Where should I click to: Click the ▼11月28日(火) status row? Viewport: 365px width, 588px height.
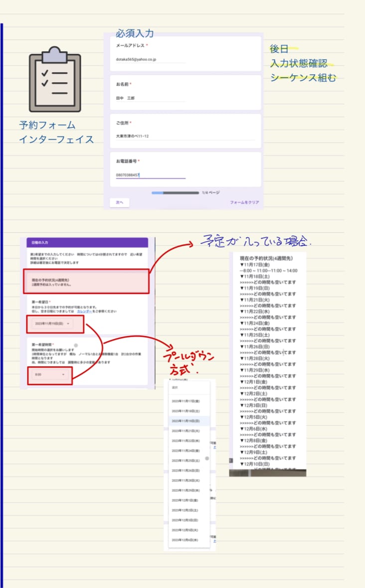click(255, 358)
